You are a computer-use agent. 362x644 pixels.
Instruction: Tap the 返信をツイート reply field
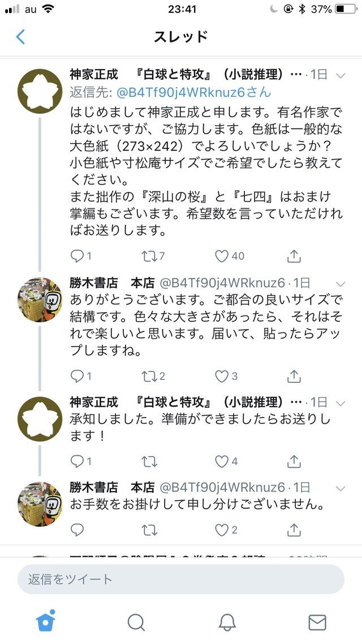pyautogui.click(x=181, y=579)
